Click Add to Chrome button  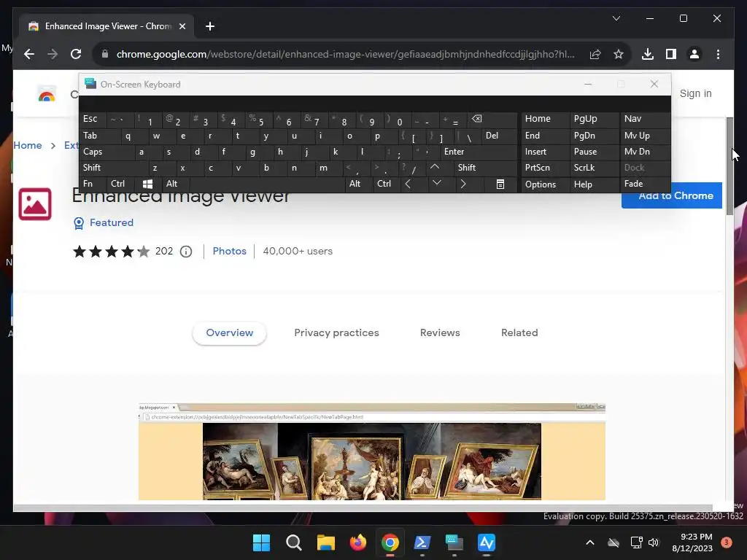pos(672,195)
